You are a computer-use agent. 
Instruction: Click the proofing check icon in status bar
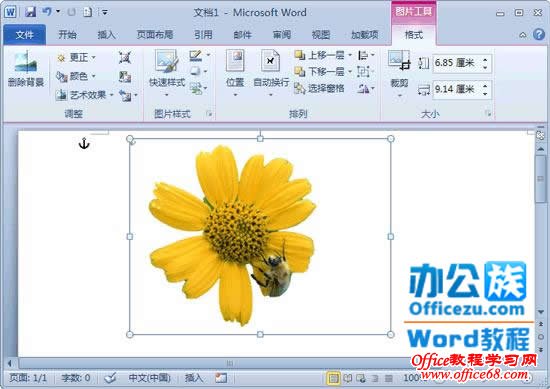click(x=110, y=378)
